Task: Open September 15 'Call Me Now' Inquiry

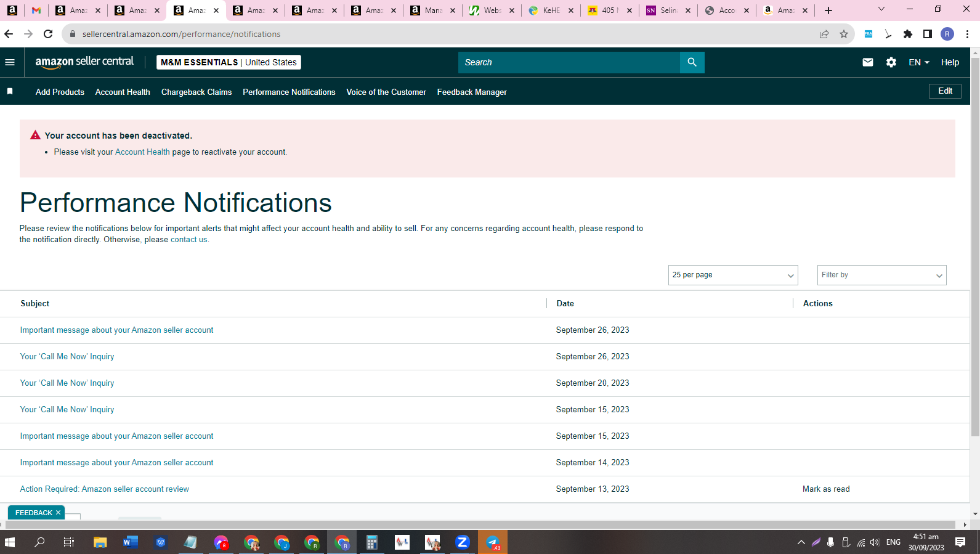Action: click(x=67, y=410)
